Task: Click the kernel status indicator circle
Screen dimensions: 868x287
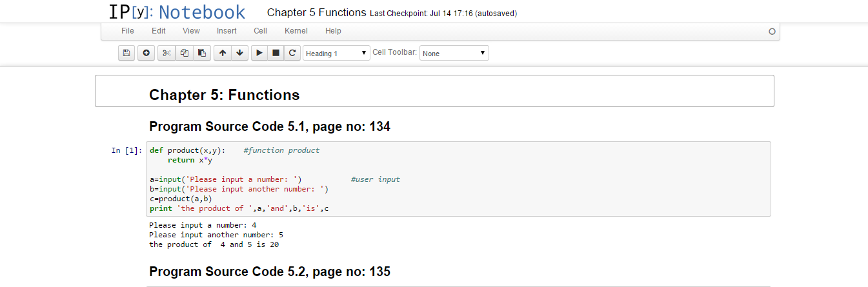Action: (x=772, y=32)
